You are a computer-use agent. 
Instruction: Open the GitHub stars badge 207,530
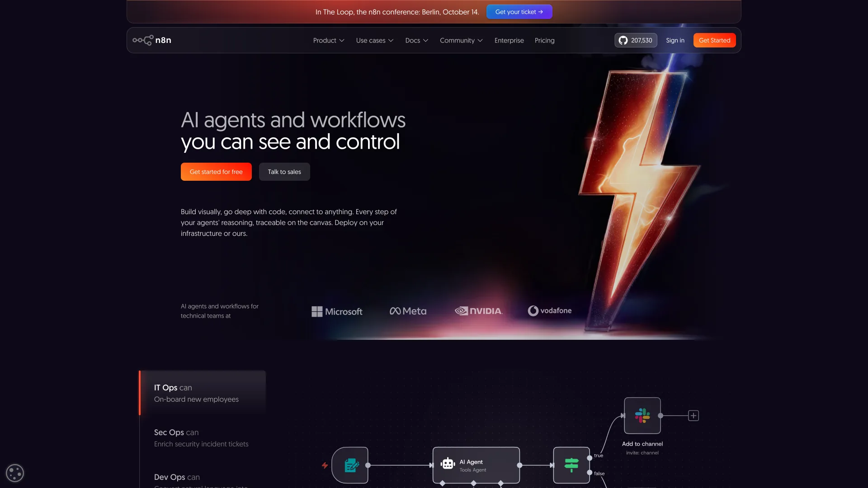[636, 40]
